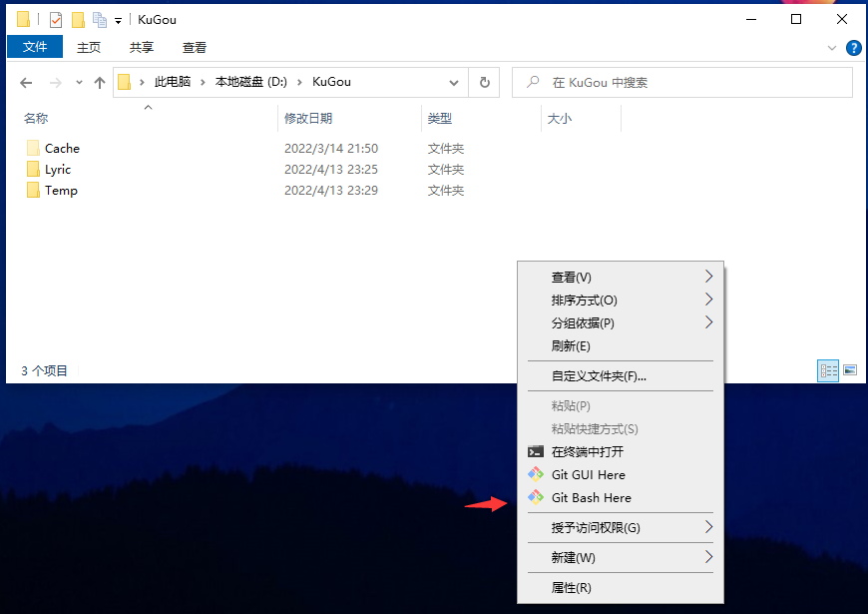Click the date 2022/3/14 21:50
The height and width of the screenshot is (614, 868).
pyautogui.click(x=331, y=149)
